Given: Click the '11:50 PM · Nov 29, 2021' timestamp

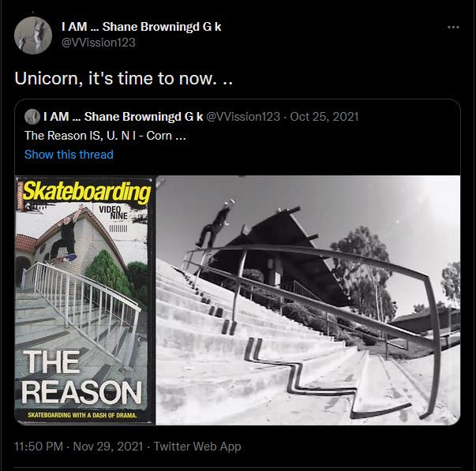Looking at the screenshot, I should (x=79, y=447).
